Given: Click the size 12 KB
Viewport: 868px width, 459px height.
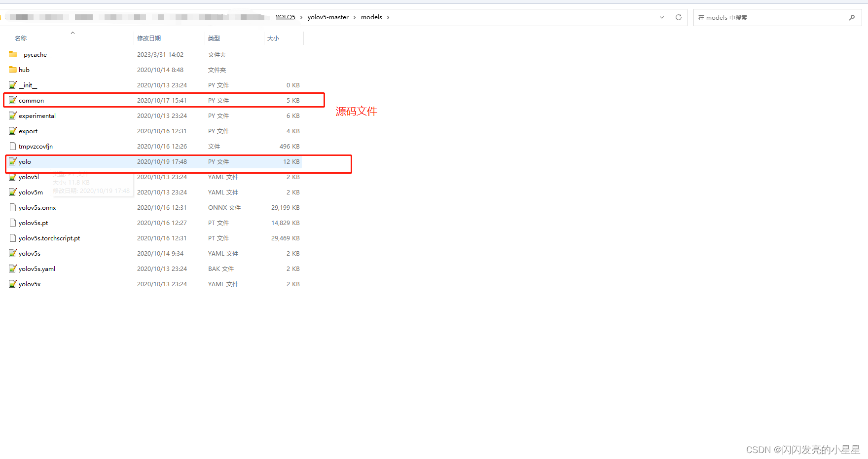Looking at the screenshot, I should 291,162.
